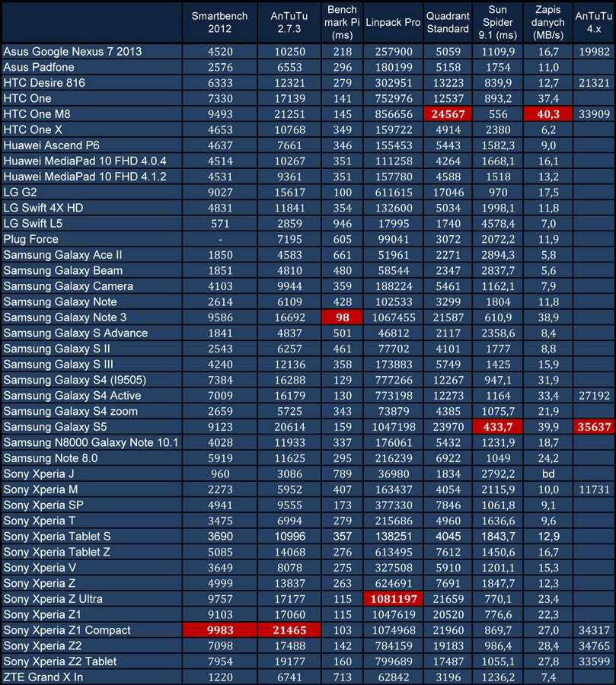Select the "AnTuTu 2.7.3" column header

[x=289, y=22]
